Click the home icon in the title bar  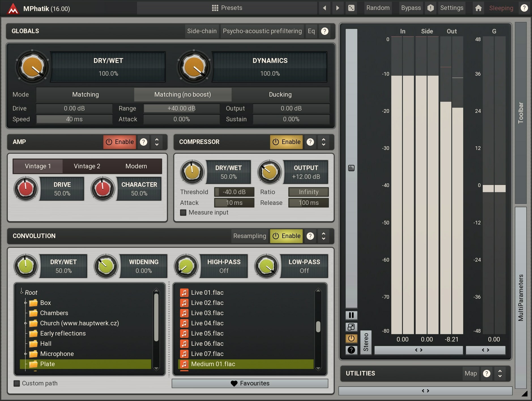coord(478,8)
